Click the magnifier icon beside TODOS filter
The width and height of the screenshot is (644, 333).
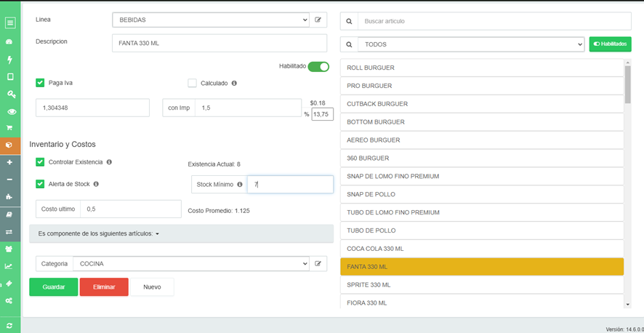click(349, 44)
